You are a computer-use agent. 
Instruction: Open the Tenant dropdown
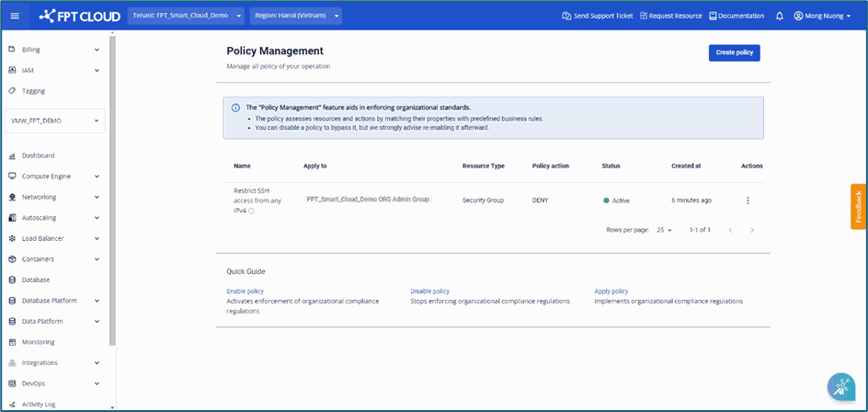(x=186, y=16)
